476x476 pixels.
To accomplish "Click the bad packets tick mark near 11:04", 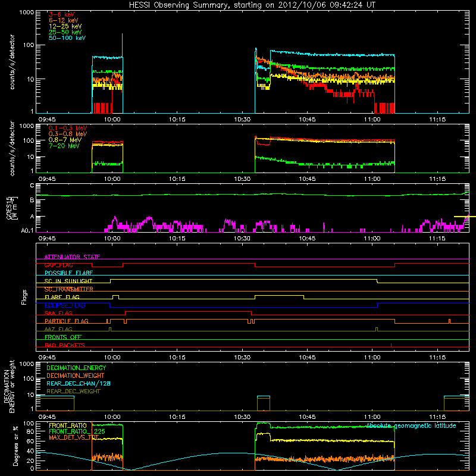I will point(391,345).
